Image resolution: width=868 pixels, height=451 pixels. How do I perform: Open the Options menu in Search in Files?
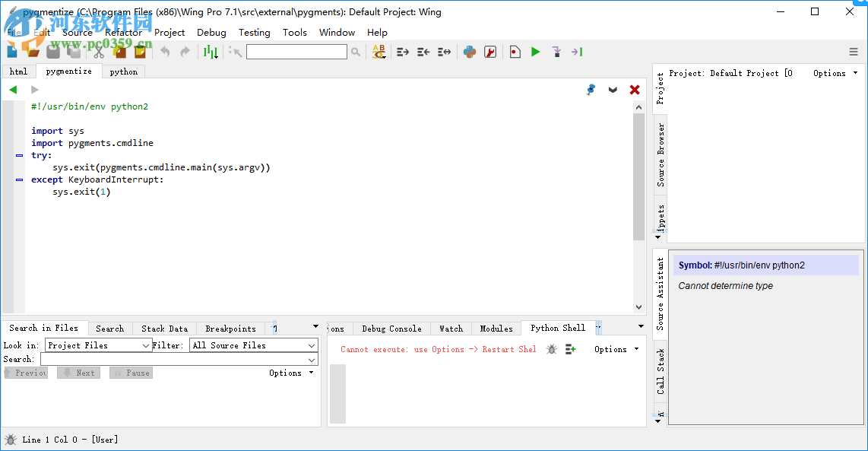click(287, 373)
